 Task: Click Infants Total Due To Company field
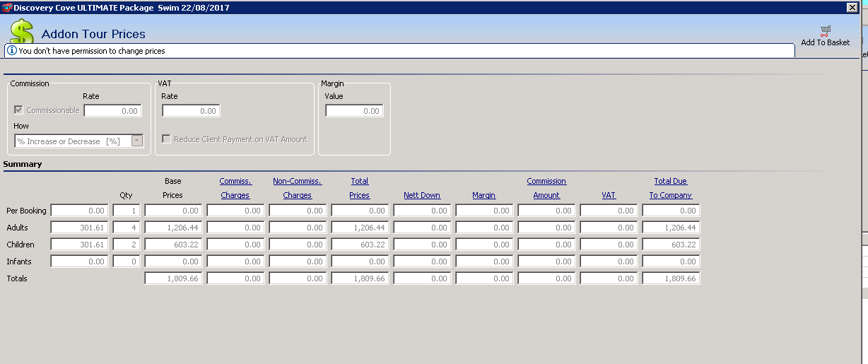coord(671,262)
